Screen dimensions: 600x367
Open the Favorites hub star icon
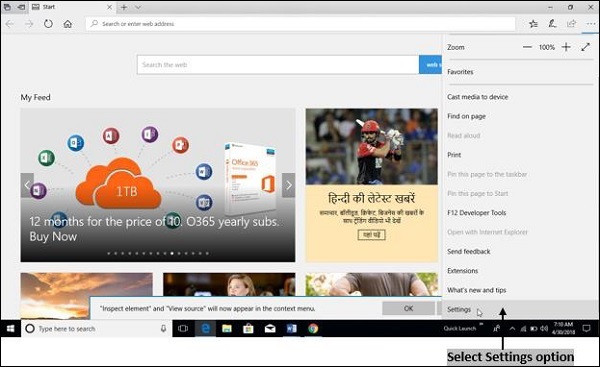click(533, 24)
